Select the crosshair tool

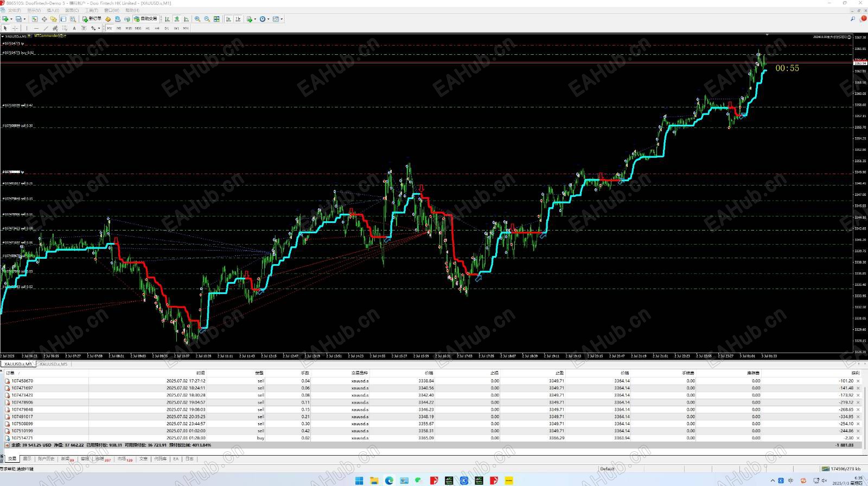tap(15, 28)
